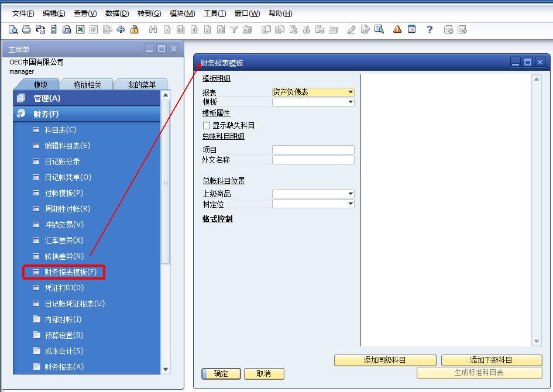This screenshot has height=392, width=553.
Task: Export to Excel using toolbar icon
Action: (80, 29)
